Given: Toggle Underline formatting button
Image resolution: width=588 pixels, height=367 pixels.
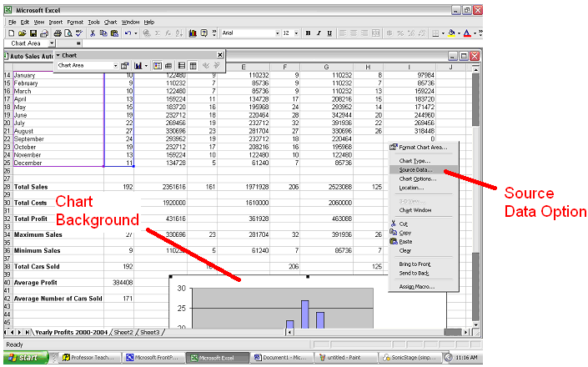Looking at the screenshot, I should point(329,33).
